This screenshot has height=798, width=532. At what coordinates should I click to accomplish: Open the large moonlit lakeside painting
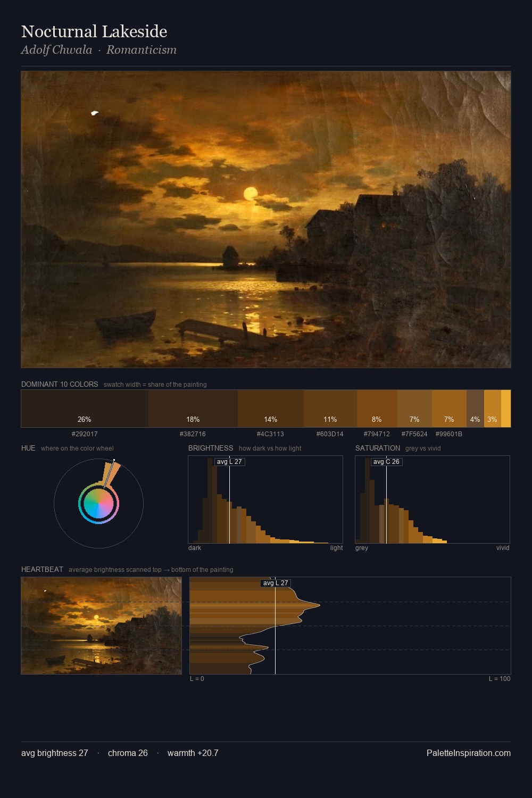tap(266, 220)
